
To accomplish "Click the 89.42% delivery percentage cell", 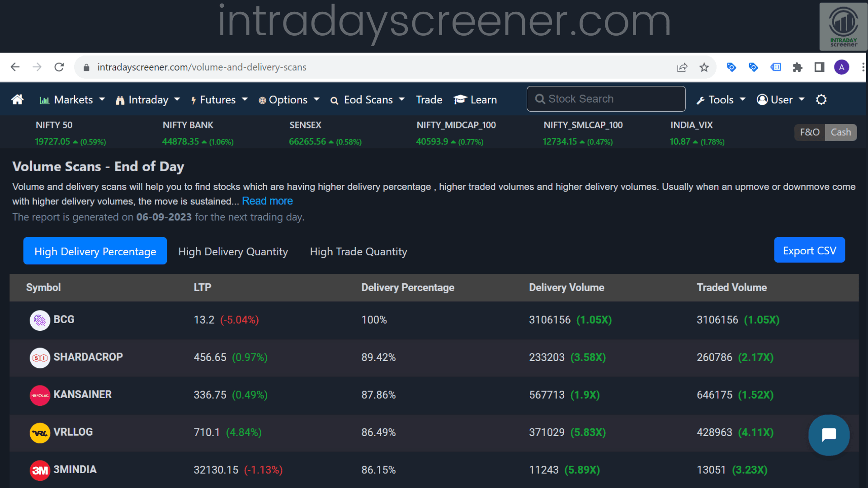I will tap(378, 357).
